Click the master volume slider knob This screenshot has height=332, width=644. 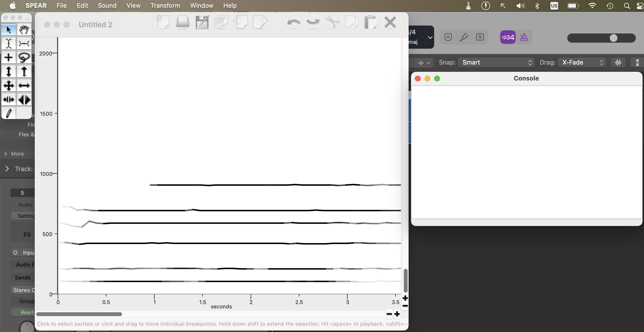[613, 38]
